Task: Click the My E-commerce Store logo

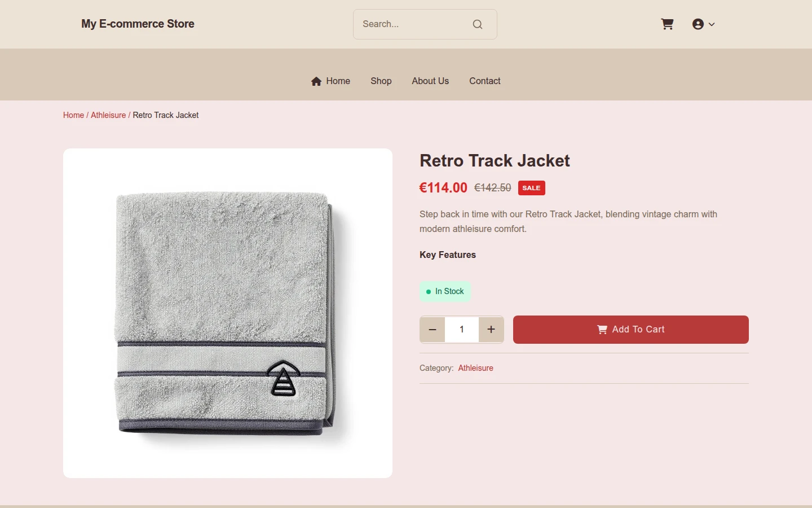Action: [x=138, y=24]
